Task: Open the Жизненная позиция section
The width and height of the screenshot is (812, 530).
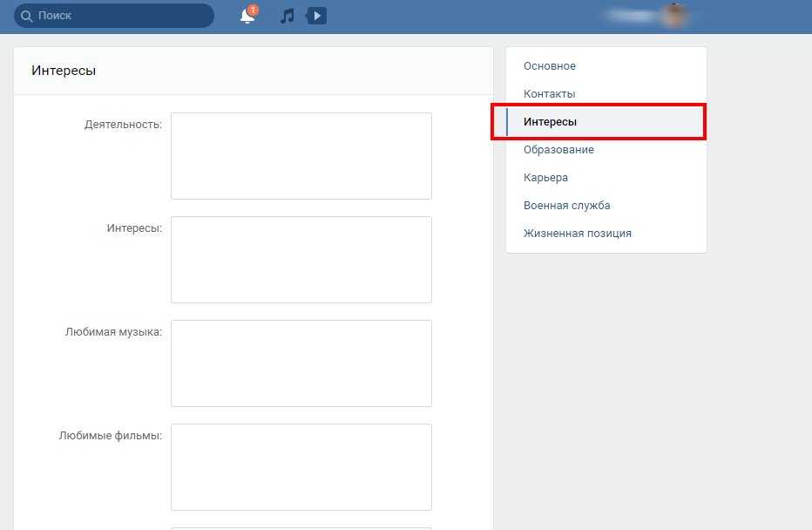Action: 577,234
